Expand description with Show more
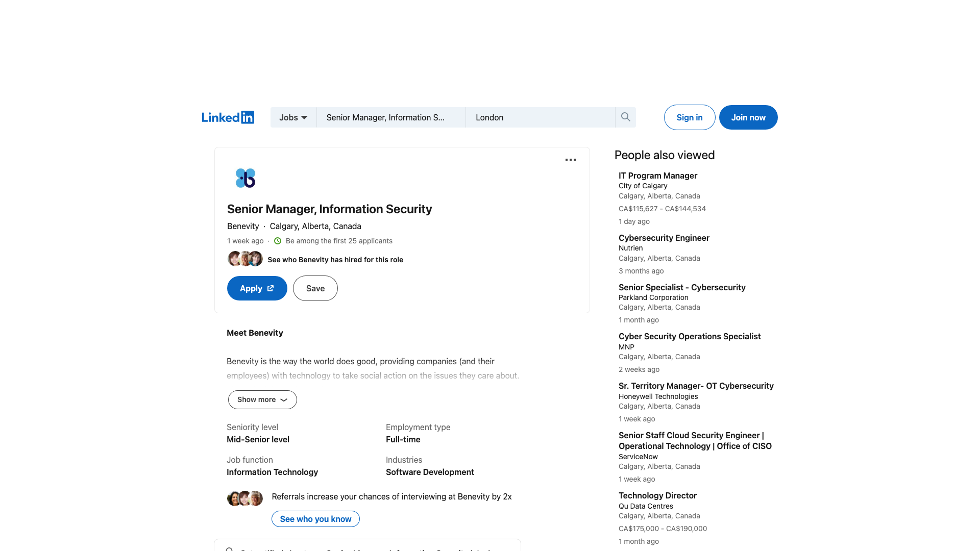Image resolution: width=980 pixels, height=551 pixels. [262, 399]
